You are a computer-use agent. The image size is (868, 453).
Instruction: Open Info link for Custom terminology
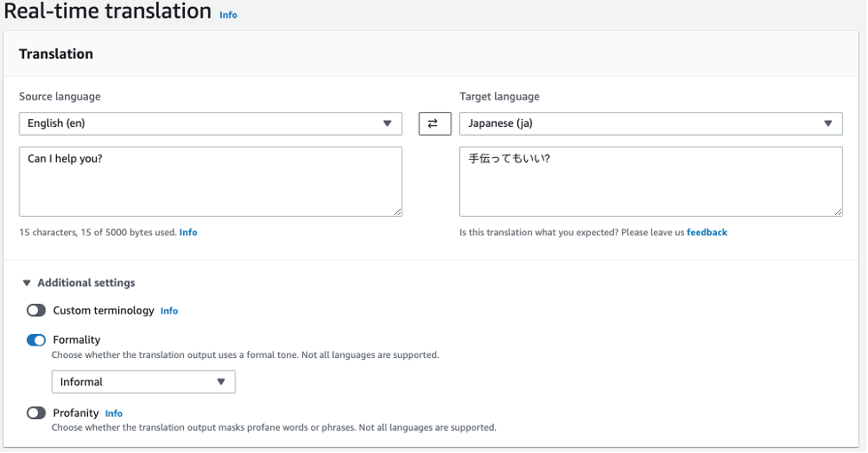click(x=169, y=311)
